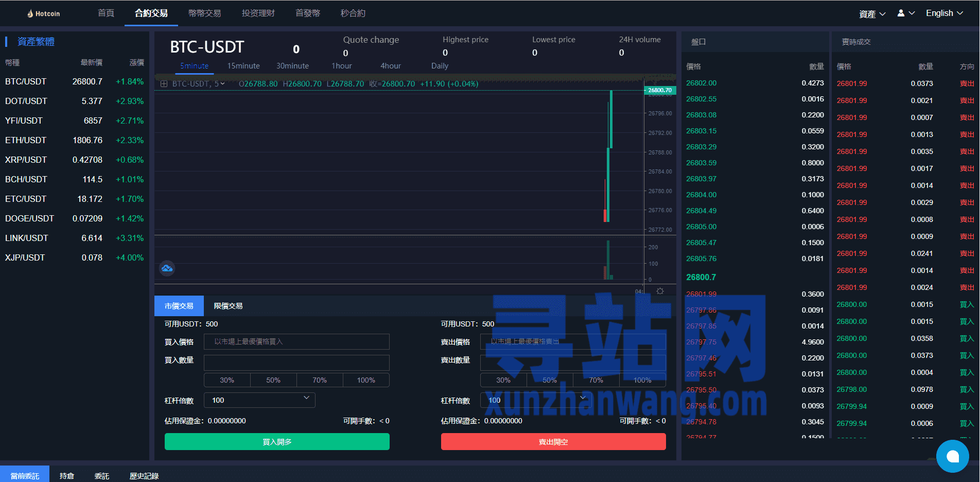The height and width of the screenshot is (482, 980).
Task: Click the green 買入開多 buy long button
Action: tap(277, 442)
